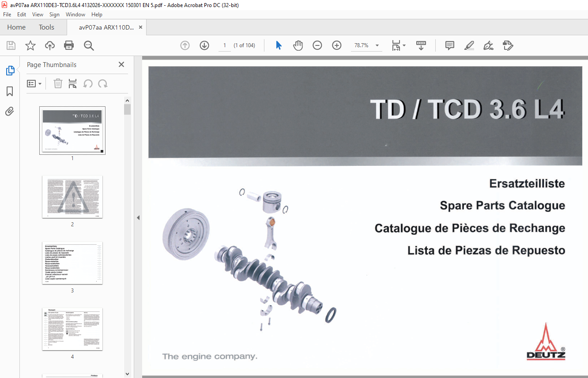Click the fit page width icon
Image resolution: width=588 pixels, height=378 pixels.
click(x=396, y=45)
